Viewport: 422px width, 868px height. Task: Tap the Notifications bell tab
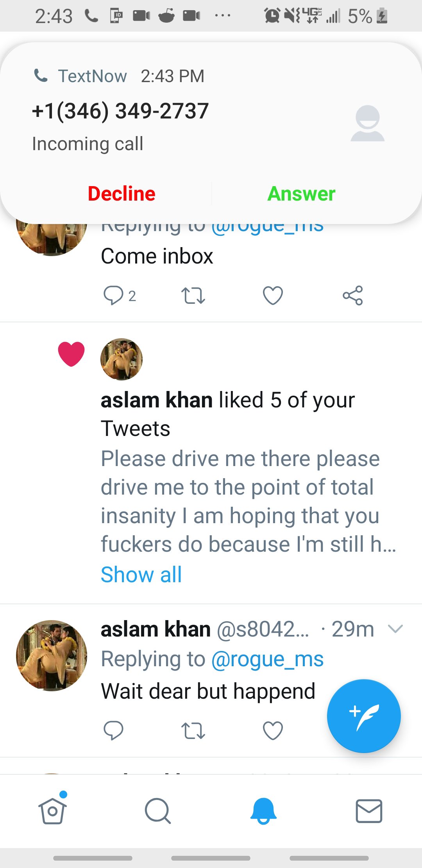263,811
